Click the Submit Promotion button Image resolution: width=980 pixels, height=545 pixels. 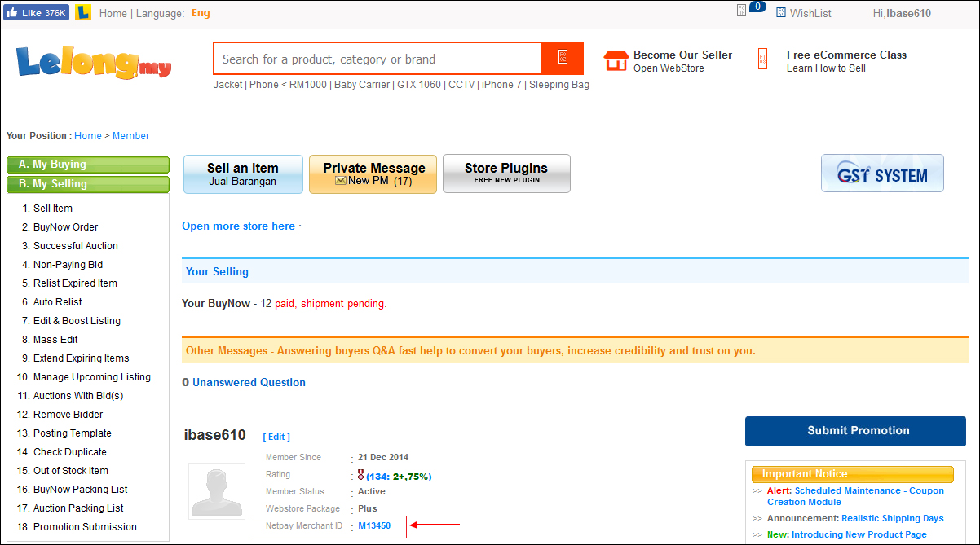coord(855,431)
